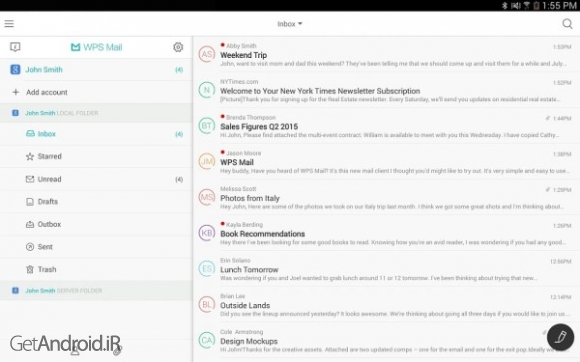Select the BT avatar of Brenda Thompson

tap(207, 126)
